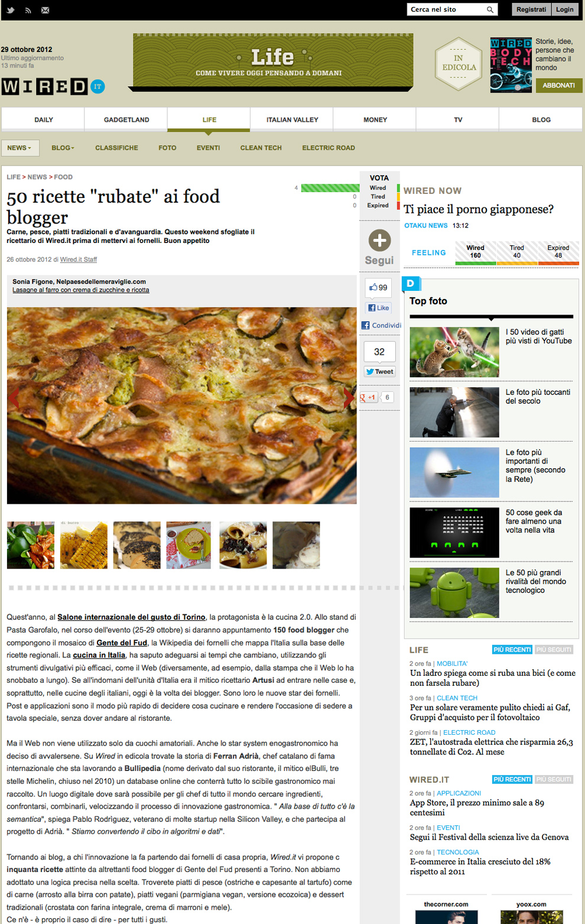
Task: Go to previous slide with left red arrow
Action: click(14, 398)
